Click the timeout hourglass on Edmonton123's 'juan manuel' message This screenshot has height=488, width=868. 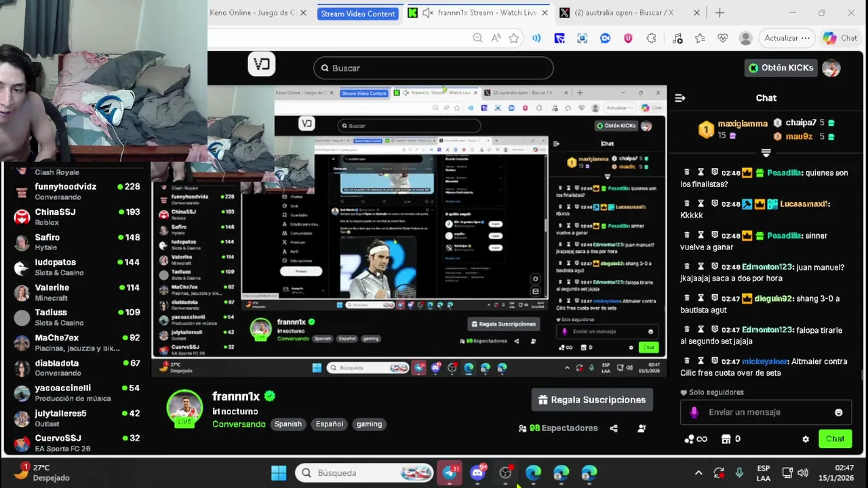[x=701, y=267]
